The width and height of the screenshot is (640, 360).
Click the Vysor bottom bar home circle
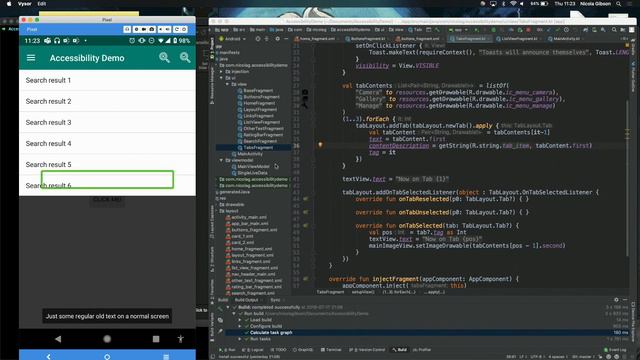(x=107, y=357)
